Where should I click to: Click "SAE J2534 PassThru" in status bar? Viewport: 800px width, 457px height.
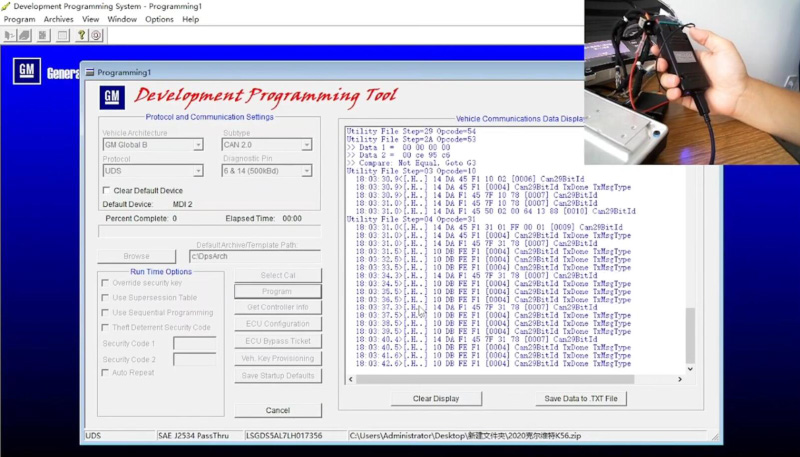193,436
